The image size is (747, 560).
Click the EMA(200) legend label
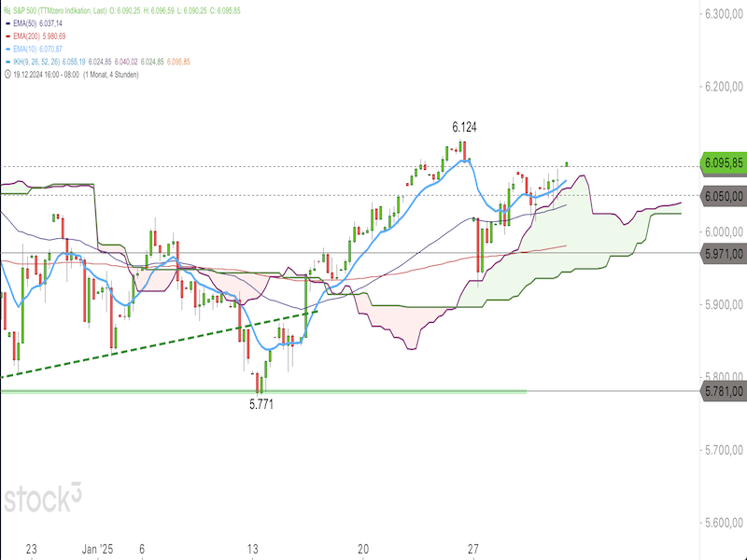[26, 36]
